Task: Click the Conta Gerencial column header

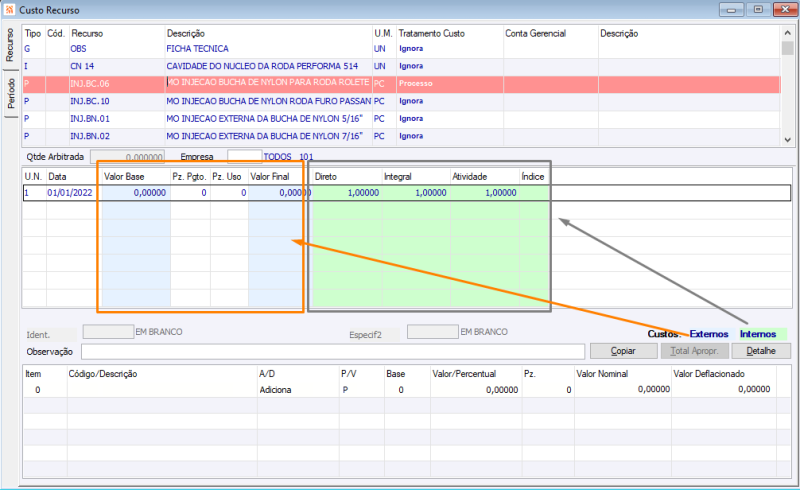Action: pyautogui.click(x=535, y=34)
